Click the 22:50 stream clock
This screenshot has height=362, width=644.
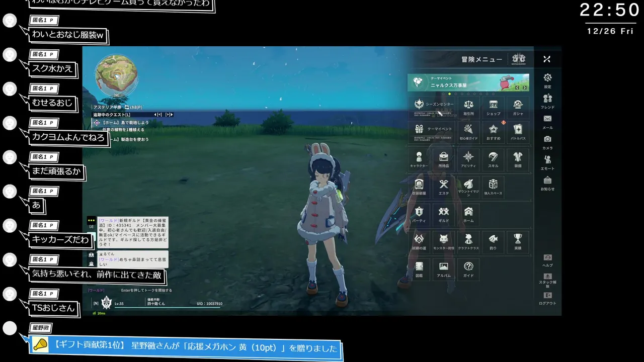pos(609,10)
